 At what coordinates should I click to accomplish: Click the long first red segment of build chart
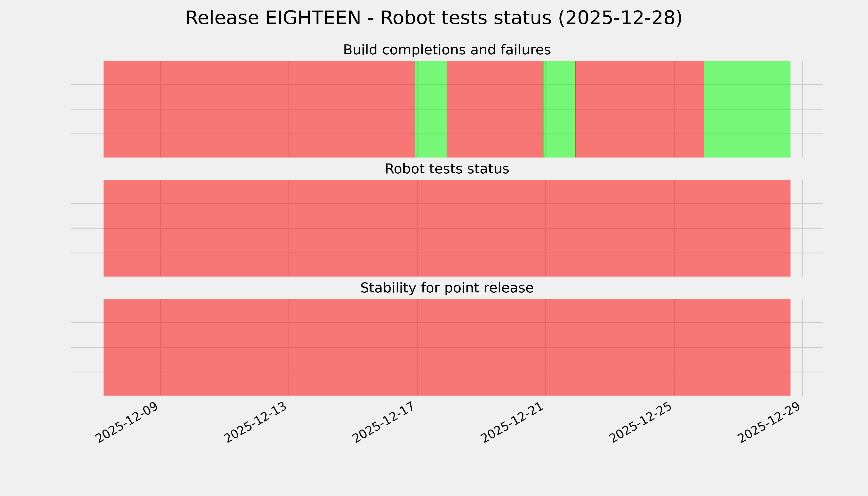tap(259, 109)
